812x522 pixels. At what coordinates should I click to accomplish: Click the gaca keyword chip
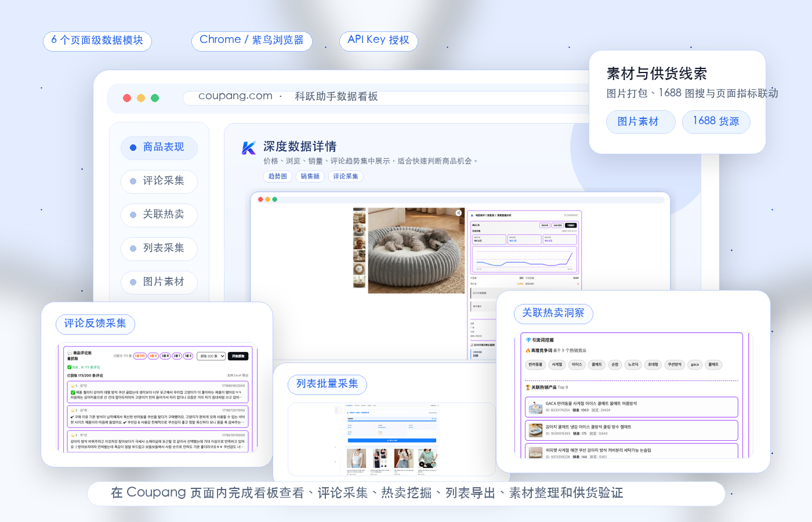pos(695,365)
